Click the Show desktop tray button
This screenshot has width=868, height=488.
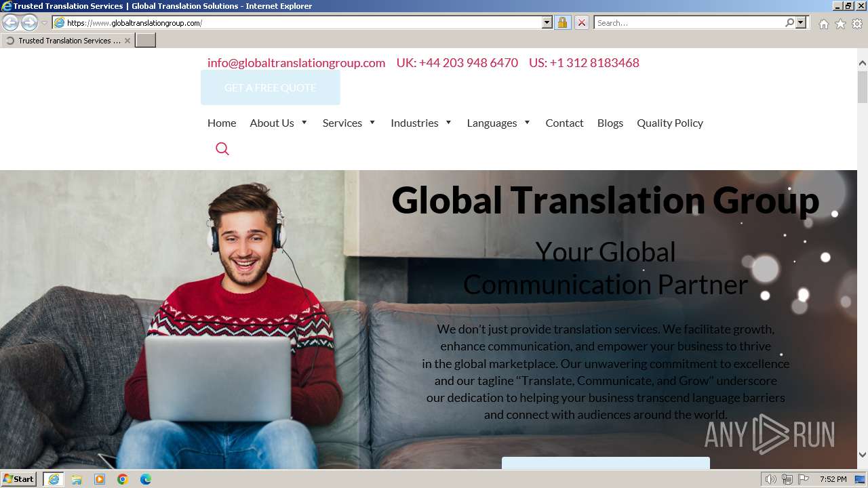(x=861, y=479)
